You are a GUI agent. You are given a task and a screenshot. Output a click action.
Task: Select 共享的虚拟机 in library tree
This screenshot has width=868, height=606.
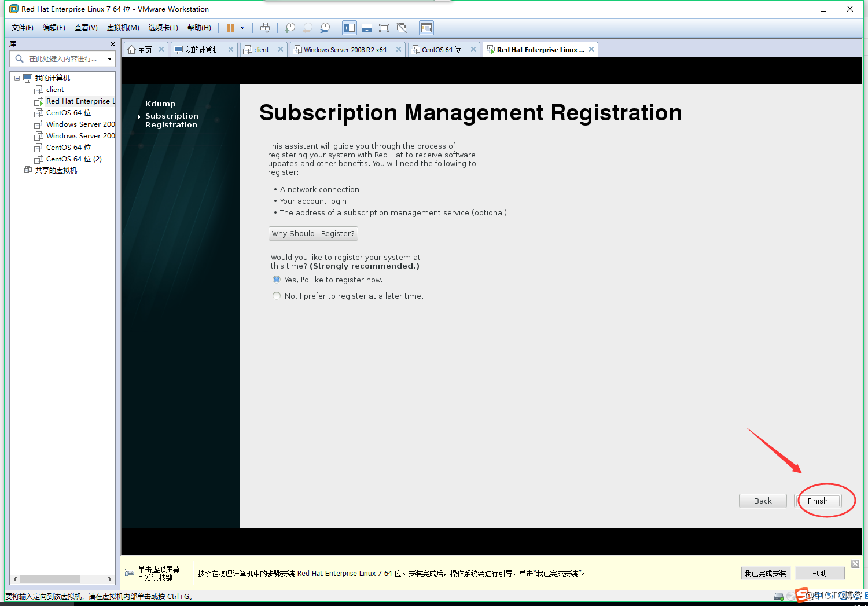[x=56, y=171]
